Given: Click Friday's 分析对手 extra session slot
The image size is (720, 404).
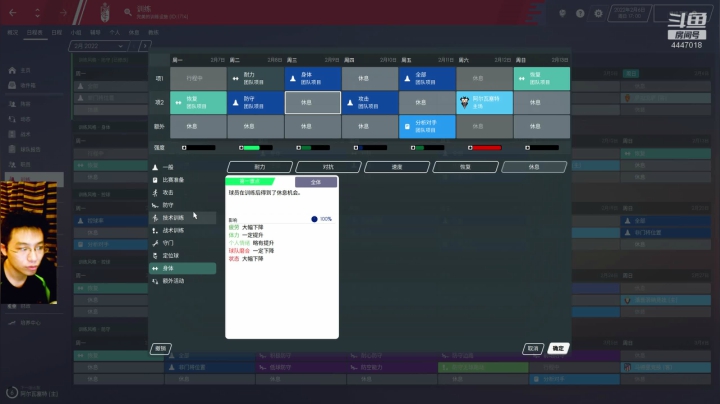Looking at the screenshot, I should (427, 127).
